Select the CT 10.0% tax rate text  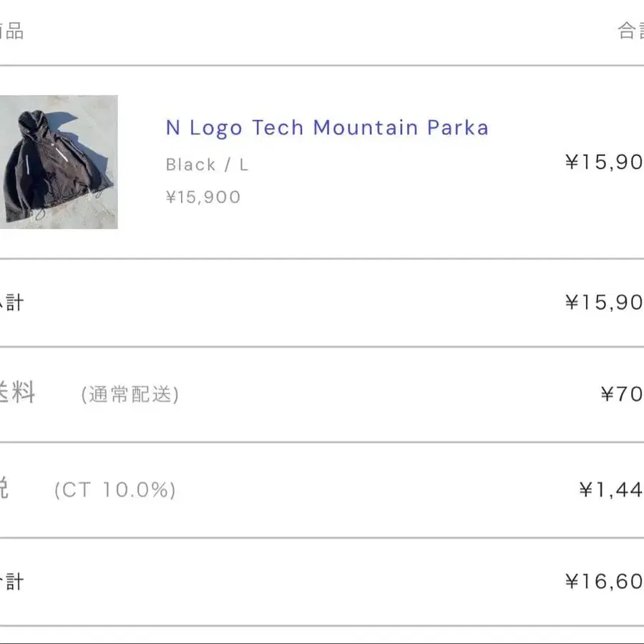click(114, 490)
